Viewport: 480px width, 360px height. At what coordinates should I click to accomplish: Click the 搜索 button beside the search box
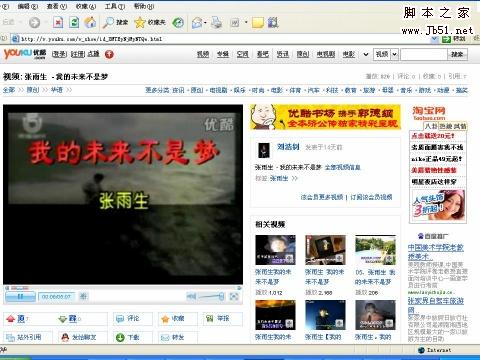pyautogui.click(x=457, y=54)
